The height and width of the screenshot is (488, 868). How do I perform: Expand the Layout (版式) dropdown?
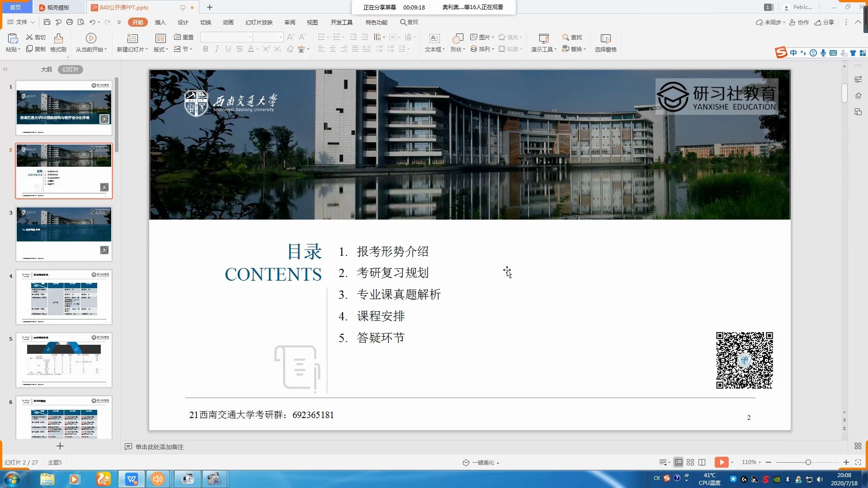pyautogui.click(x=161, y=49)
